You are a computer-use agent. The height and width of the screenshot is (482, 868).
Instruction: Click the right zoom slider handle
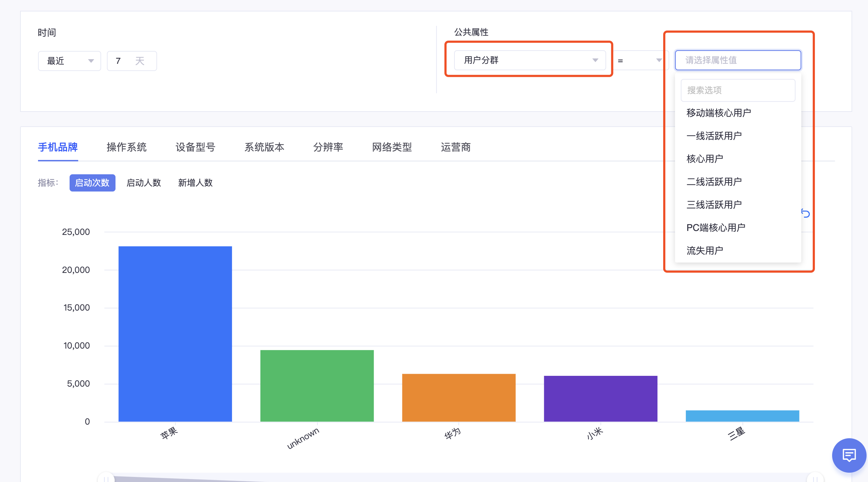coord(815,478)
